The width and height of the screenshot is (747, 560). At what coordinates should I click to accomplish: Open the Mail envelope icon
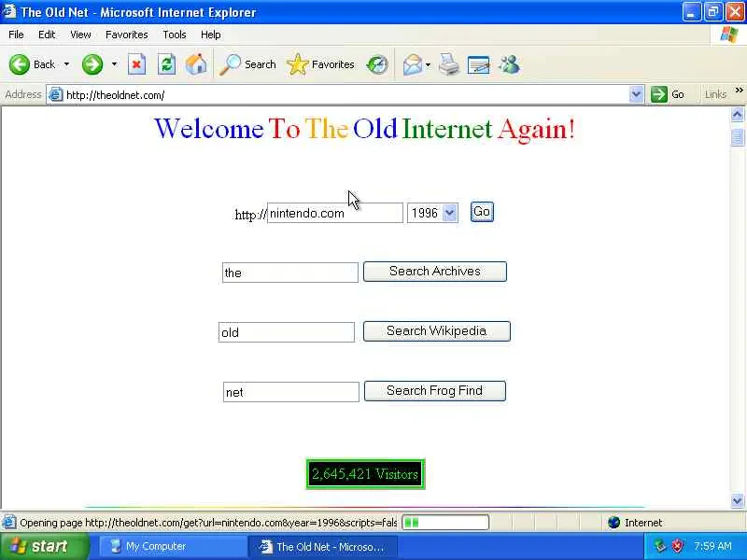click(x=413, y=64)
